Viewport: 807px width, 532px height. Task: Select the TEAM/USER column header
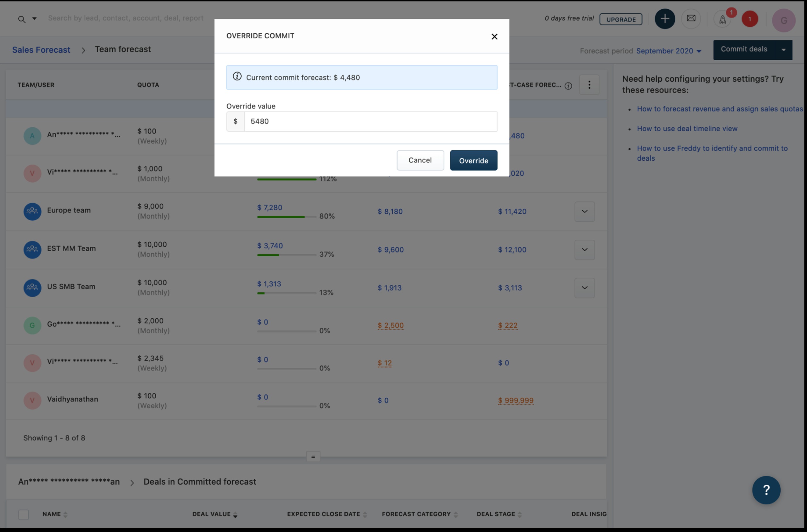36,85
